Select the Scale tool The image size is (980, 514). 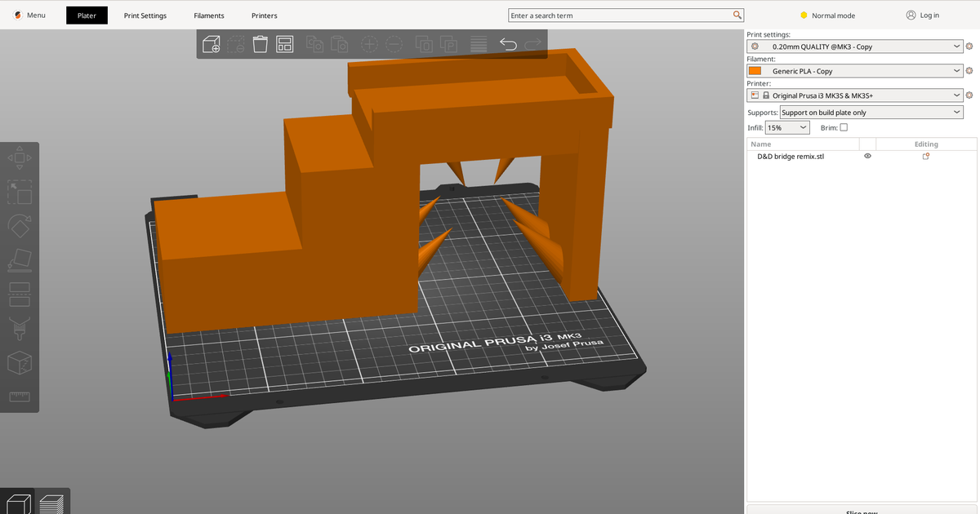(20, 192)
